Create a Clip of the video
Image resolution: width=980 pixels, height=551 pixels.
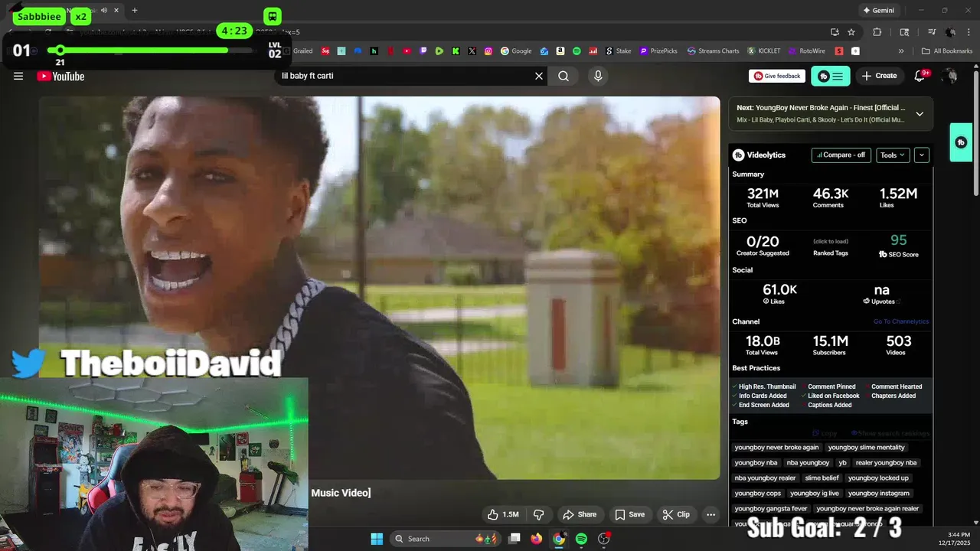coord(676,514)
